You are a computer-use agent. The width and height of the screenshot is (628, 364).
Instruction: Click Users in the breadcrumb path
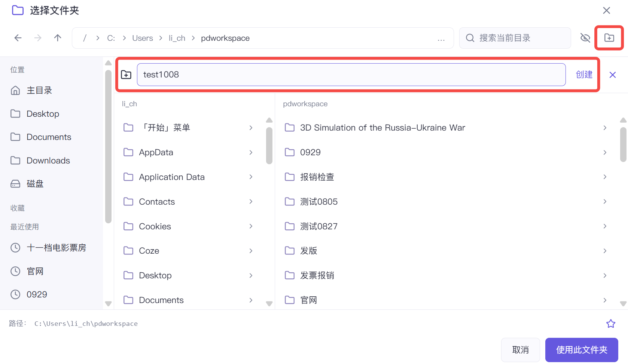(143, 38)
